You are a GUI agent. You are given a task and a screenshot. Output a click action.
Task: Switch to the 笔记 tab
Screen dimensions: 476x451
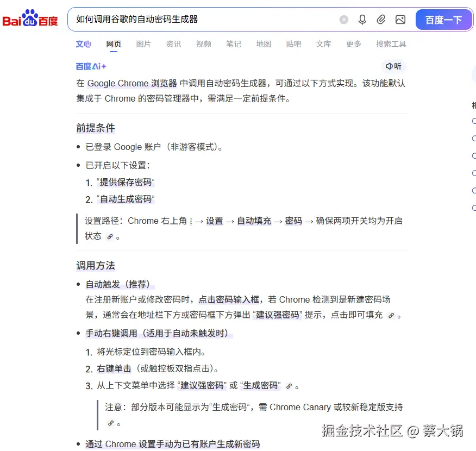234,44
